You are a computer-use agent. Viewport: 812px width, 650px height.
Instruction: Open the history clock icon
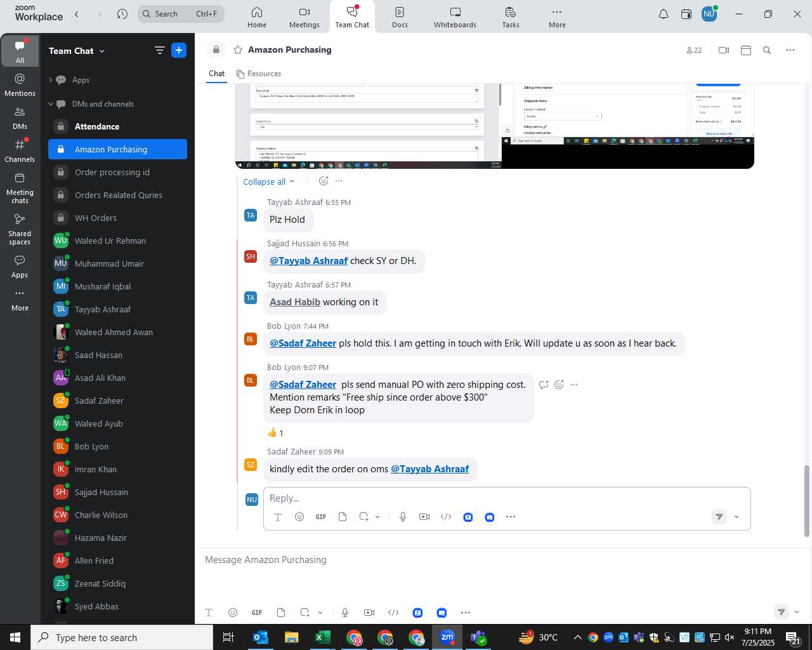(x=122, y=14)
